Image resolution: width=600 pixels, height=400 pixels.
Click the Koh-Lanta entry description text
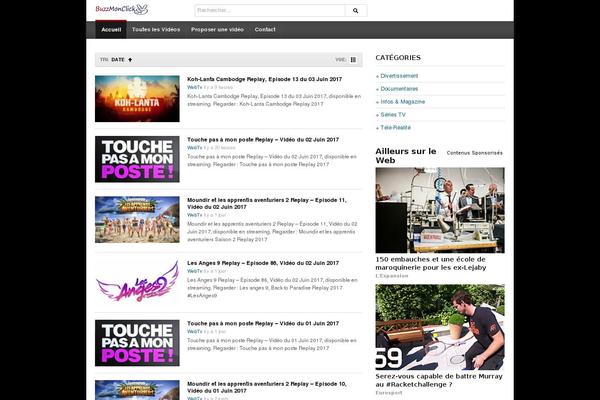274,100
